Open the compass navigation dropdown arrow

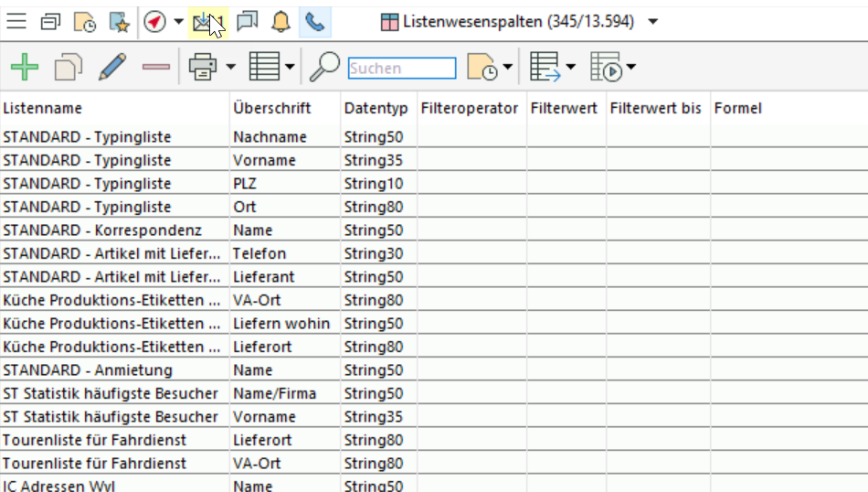click(x=178, y=22)
